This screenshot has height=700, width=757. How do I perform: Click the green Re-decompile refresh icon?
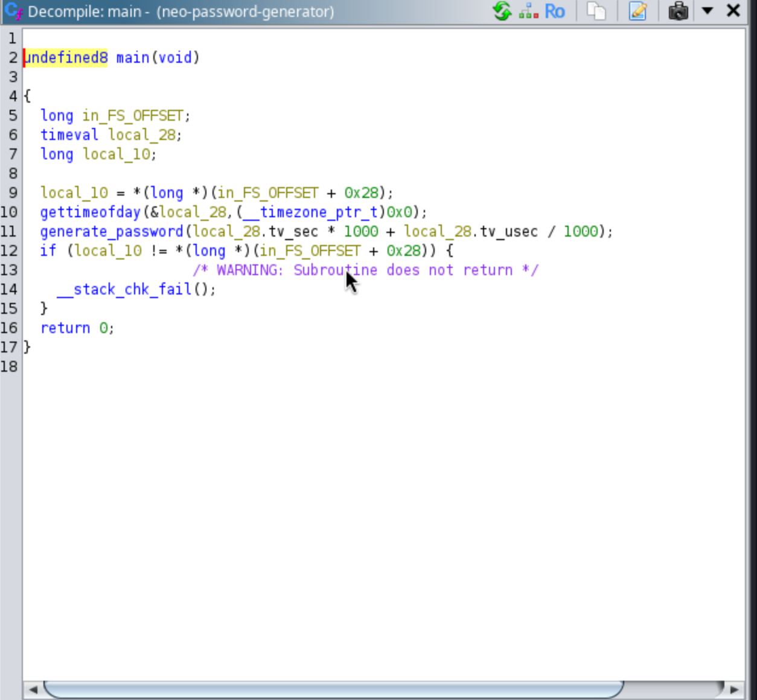click(x=502, y=11)
